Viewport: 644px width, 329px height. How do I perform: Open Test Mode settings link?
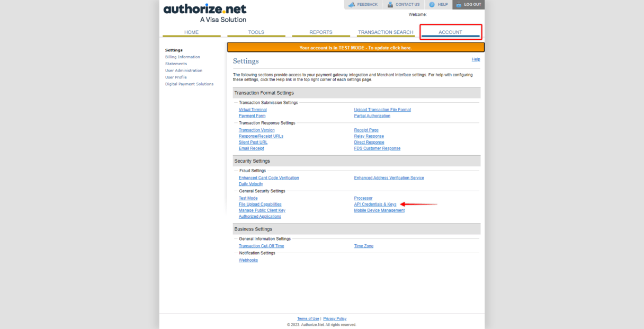(x=248, y=198)
